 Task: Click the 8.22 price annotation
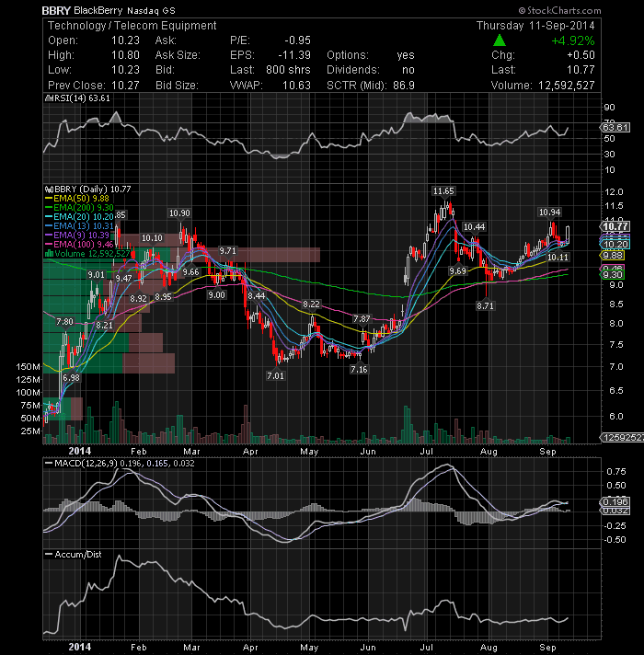pyautogui.click(x=311, y=305)
